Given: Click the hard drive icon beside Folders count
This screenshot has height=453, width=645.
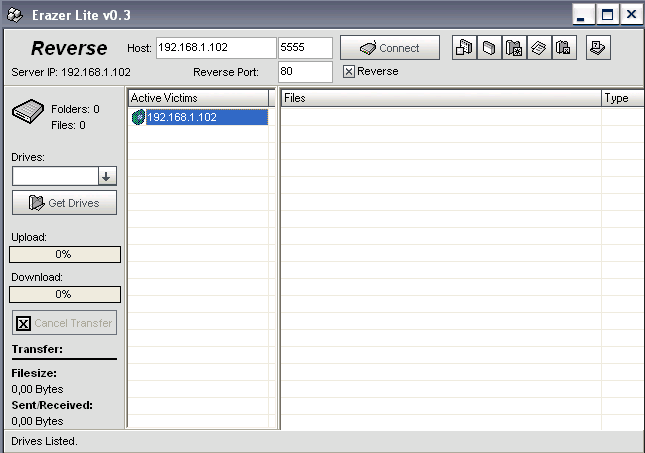Looking at the screenshot, I should (28, 115).
